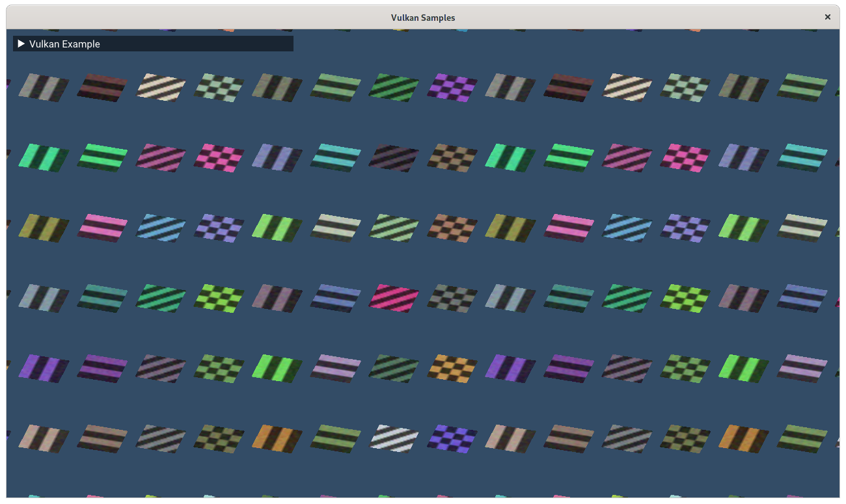Select the deep blue checkerboard tile beside white stripes
The width and height of the screenshot is (846, 504).
pos(452,438)
